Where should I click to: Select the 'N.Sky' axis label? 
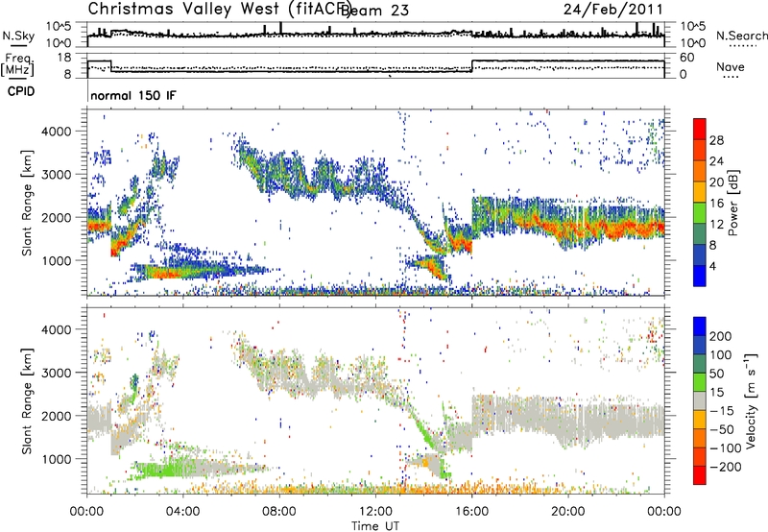tap(18, 36)
